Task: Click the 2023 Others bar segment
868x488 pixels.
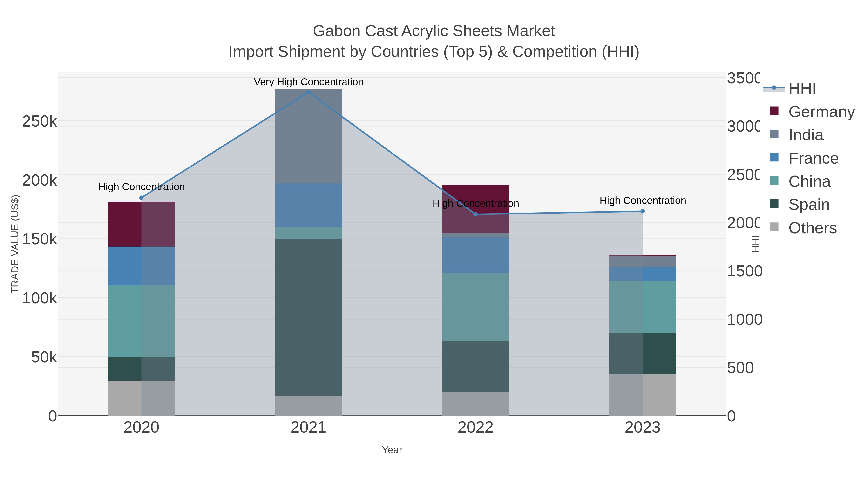Action: click(x=643, y=395)
